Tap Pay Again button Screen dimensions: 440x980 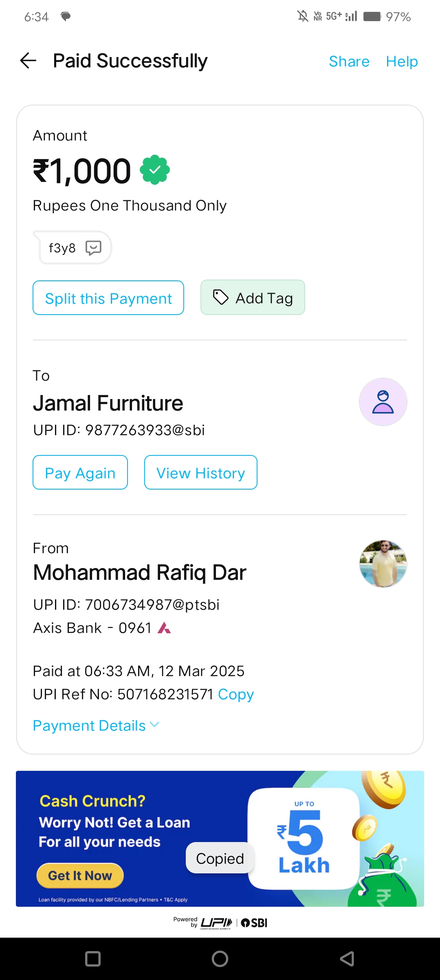pyautogui.click(x=80, y=472)
